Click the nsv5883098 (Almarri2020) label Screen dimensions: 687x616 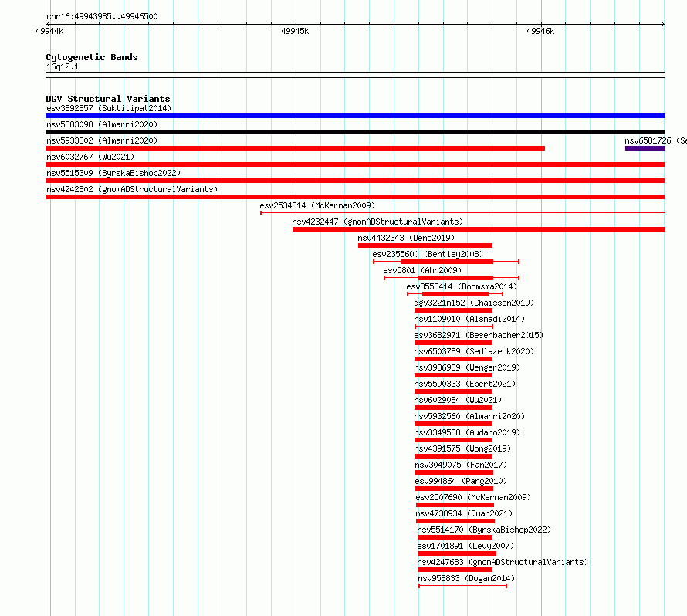pos(102,124)
